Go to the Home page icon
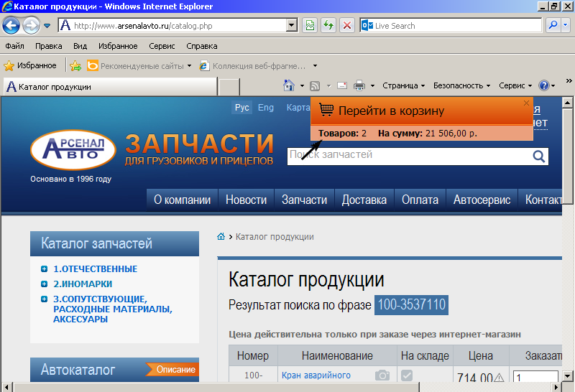This screenshot has height=392, width=575. click(289, 85)
